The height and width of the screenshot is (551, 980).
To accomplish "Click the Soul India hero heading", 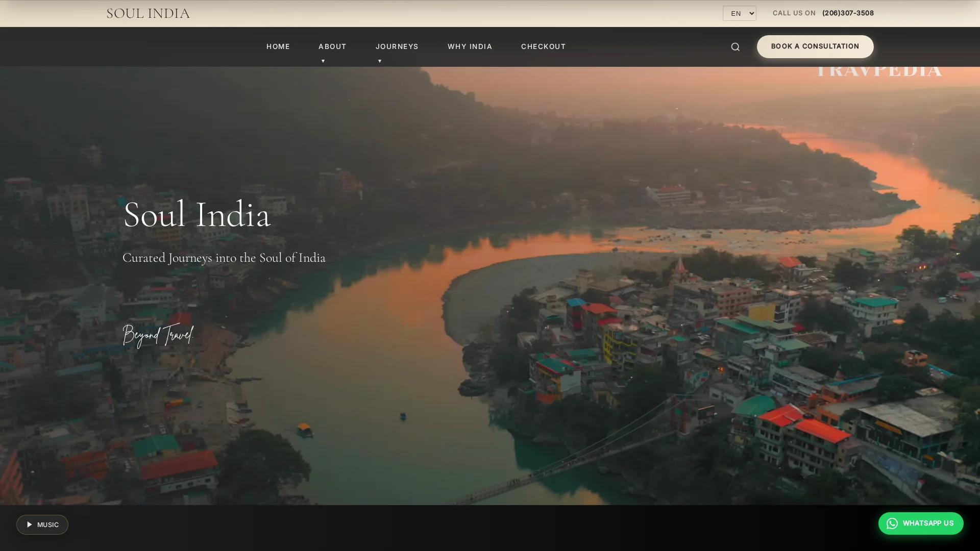I will point(197,215).
